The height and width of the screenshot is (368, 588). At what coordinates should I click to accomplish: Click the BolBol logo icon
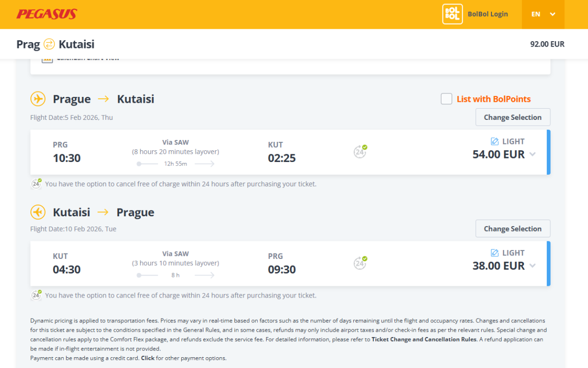(452, 14)
